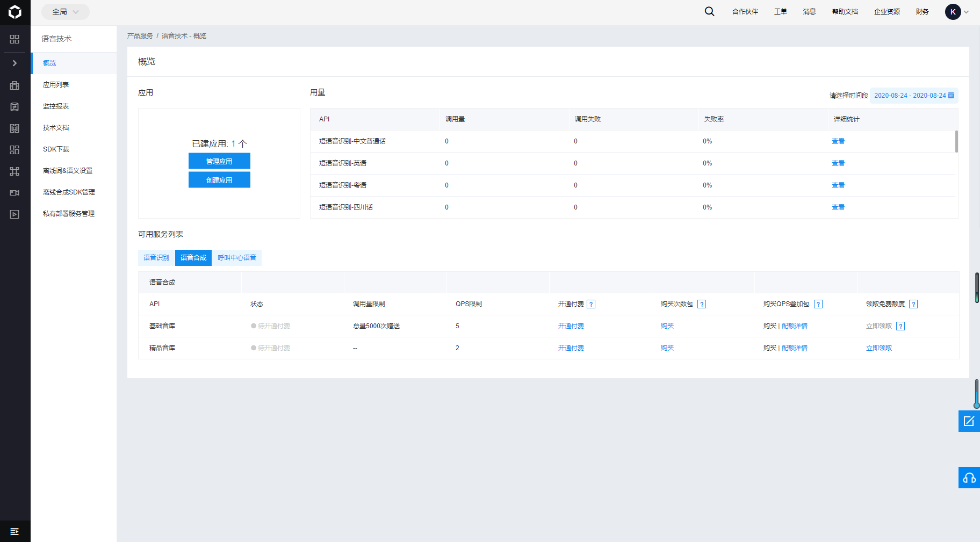Image resolution: width=980 pixels, height=542 pixels.
Task: Open 工单 in top navigation
Action: (x=780, y=12)
